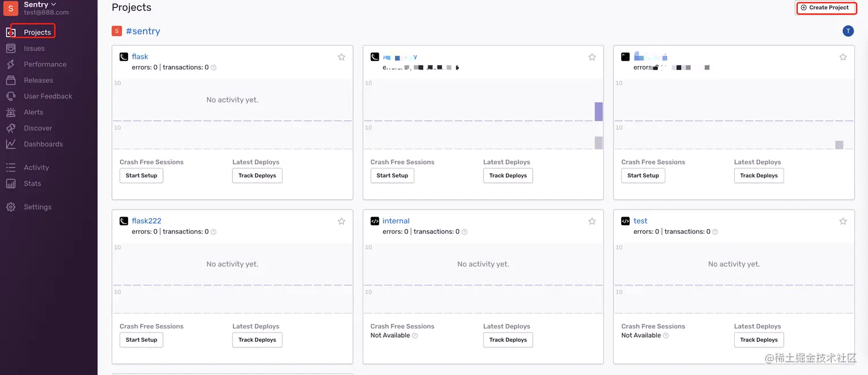Viewport: 868px width, 375px height.
Task: Click help icon next to flask transactions
Action: coord(214,68)
